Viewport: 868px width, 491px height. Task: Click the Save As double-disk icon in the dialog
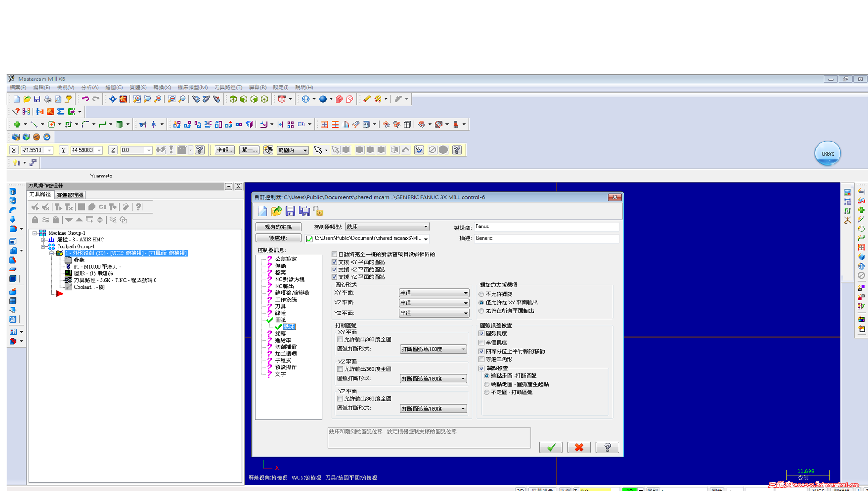pyautogui.click(x=304, y=211)
